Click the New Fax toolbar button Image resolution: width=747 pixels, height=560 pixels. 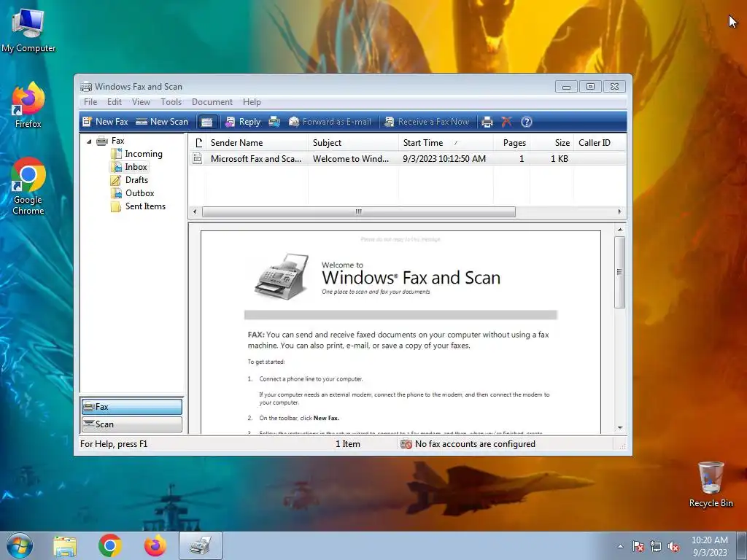pos(105,122)
